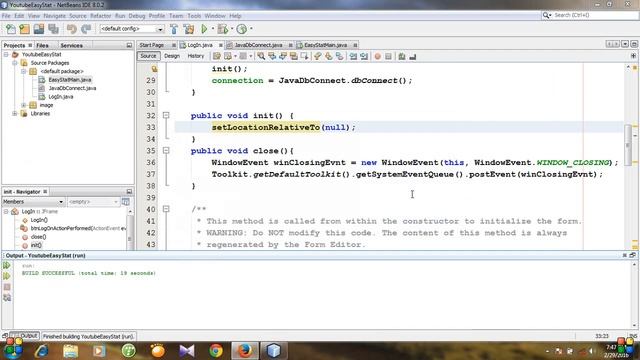Collapse the YoutubeEasyStat project node

tap(6, 54)
